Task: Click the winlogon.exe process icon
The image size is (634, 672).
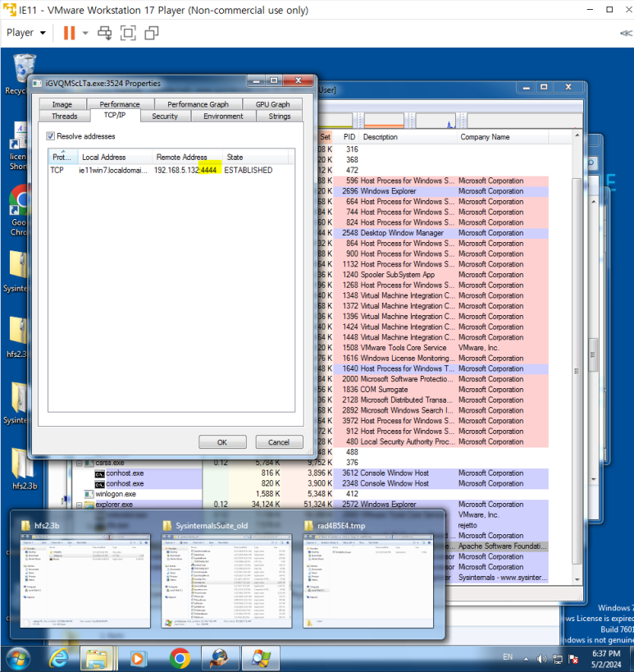Action: coord(89,494)
